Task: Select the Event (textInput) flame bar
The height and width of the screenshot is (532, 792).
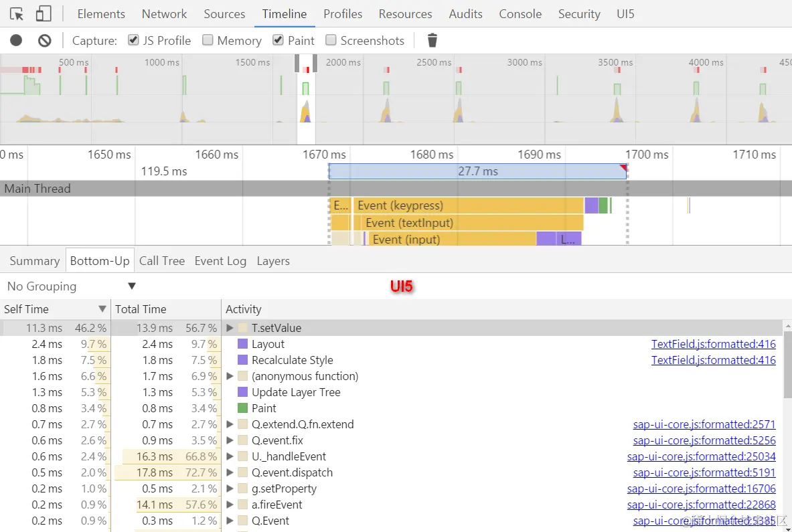Action: pyautogui.click(x=472, y=223)
